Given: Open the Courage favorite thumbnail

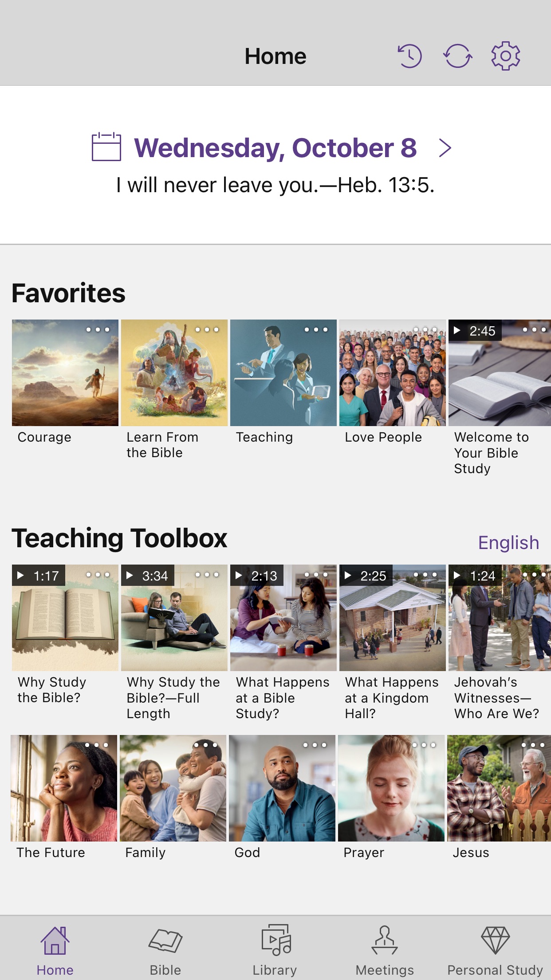Looking at the screenshot, I should click(65, 373).
